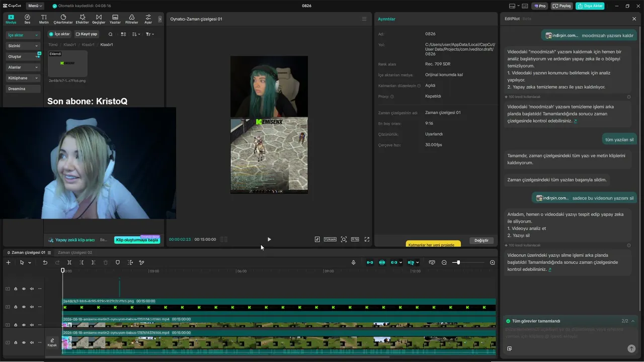Split clip at playhead
The image size is (644, 362).
click(x=69, y=262)
